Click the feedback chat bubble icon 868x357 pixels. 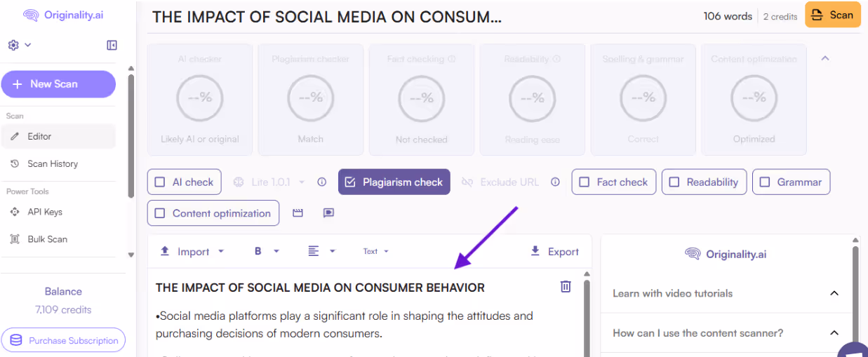pyautogui.click(x=328, y=213)
